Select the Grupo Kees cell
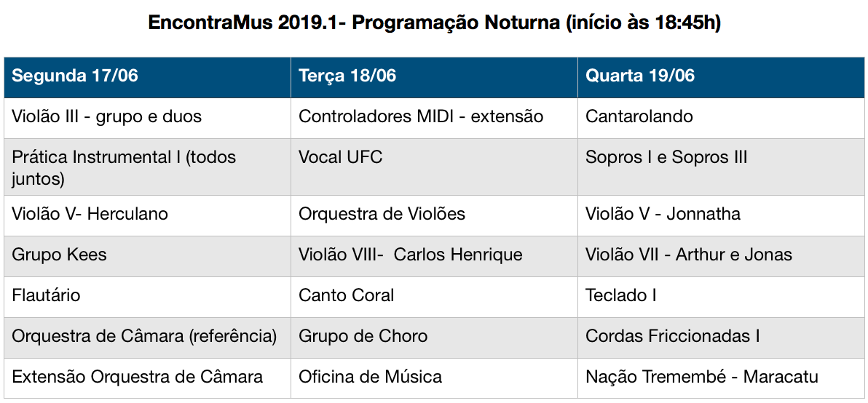The height and width of the screenshot is (403, 868). (x=147, y=256)
